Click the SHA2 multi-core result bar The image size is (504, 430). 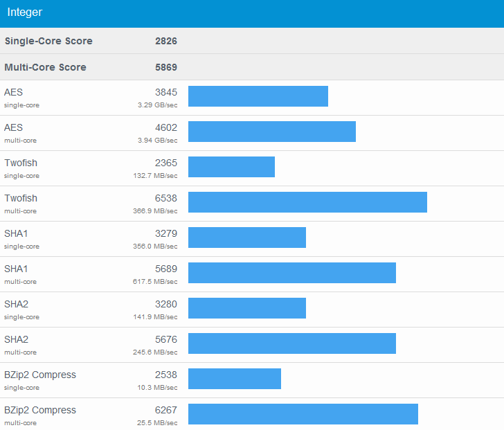[291, 343]
